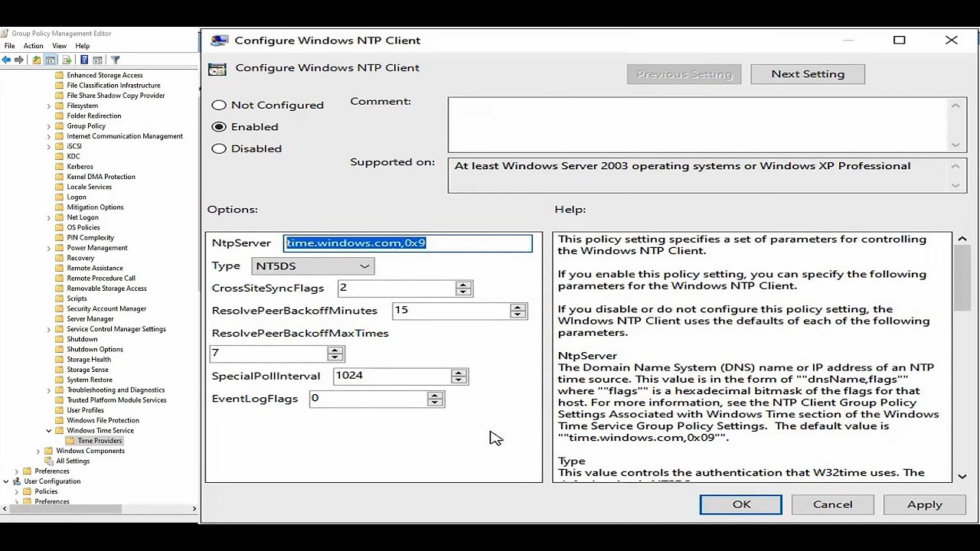Select the User Configuration icon in tree
The image size is (980, 551).
click(x=17, y=481)
